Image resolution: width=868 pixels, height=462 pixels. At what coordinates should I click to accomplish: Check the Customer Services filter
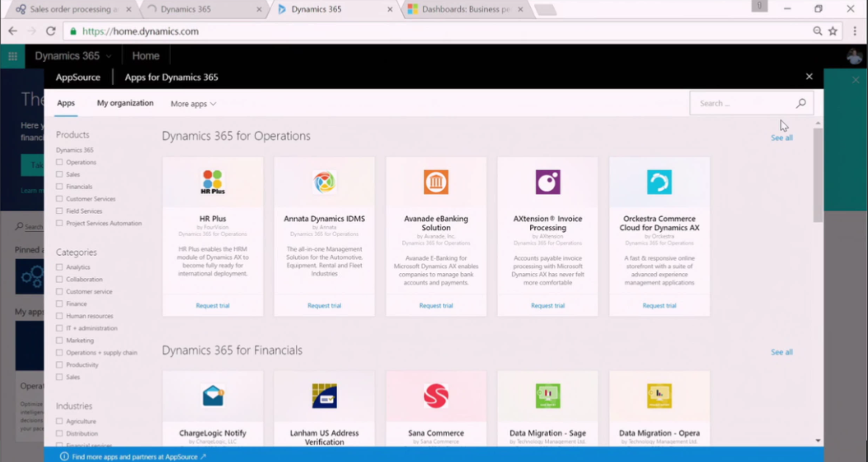tap(59, 199)
